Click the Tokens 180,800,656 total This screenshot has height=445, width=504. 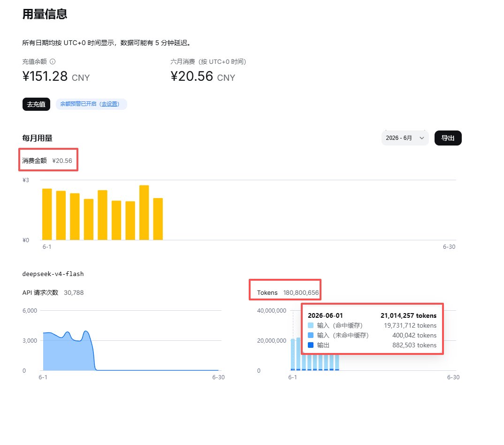click(288, 292)
